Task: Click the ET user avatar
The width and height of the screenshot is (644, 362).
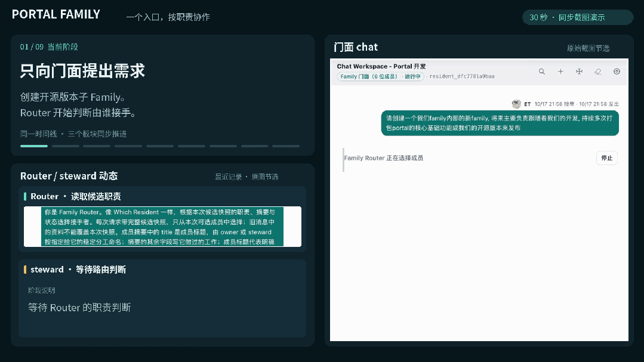Action: point(516,104)
